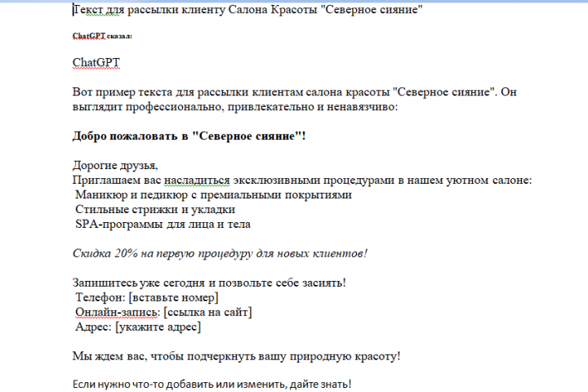Image resolution: width=588 pixels, height=392 pixels.
Task: Click the title line "Текст для рассылки клиенту Салона Красоты"
Action: click(247, 9)
